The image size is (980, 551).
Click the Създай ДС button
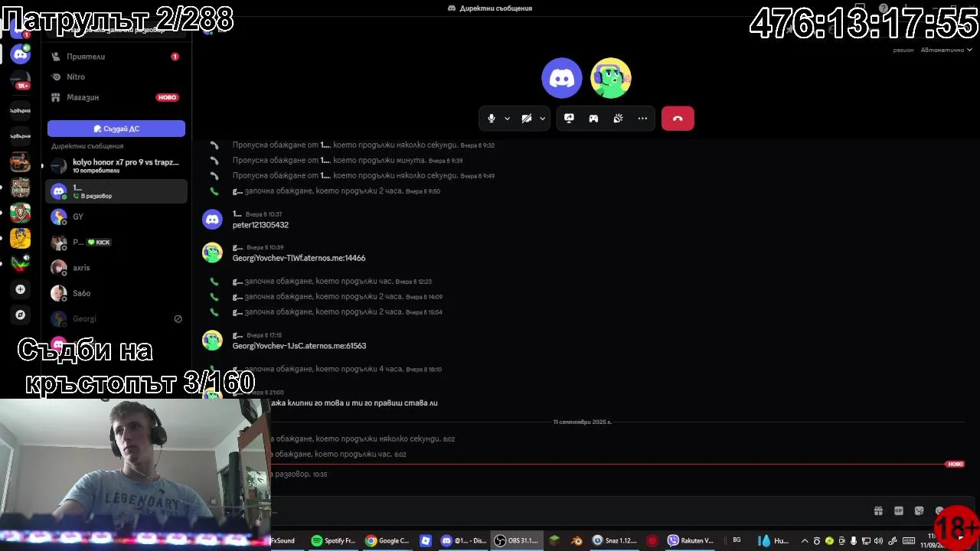116,129
